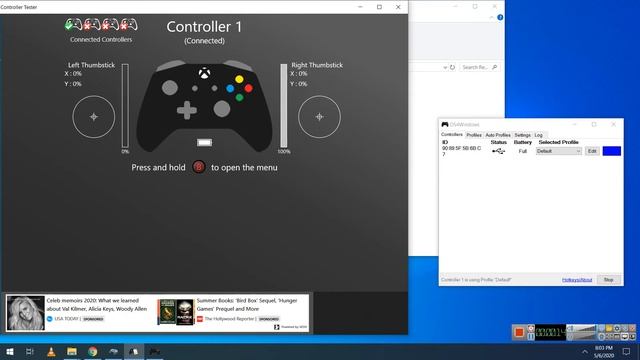Click the view button on controller image
The image size is (640, 360).
(x=195, y=88)
